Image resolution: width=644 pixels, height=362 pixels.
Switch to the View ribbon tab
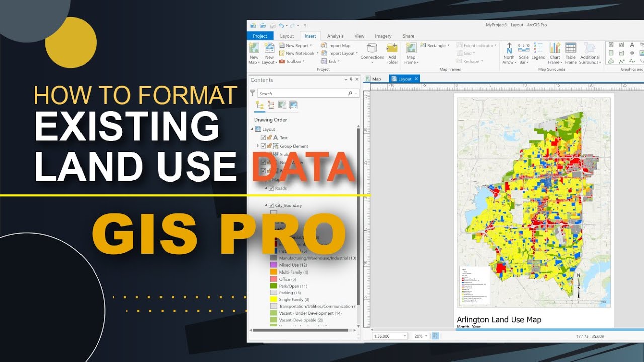click(359, 36)
